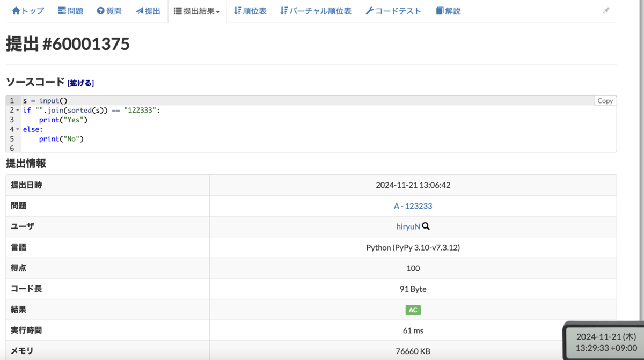Open the バーチャル順位表 tab
Image resolution: width=644 pixels, height=360 pixels.
316,11
